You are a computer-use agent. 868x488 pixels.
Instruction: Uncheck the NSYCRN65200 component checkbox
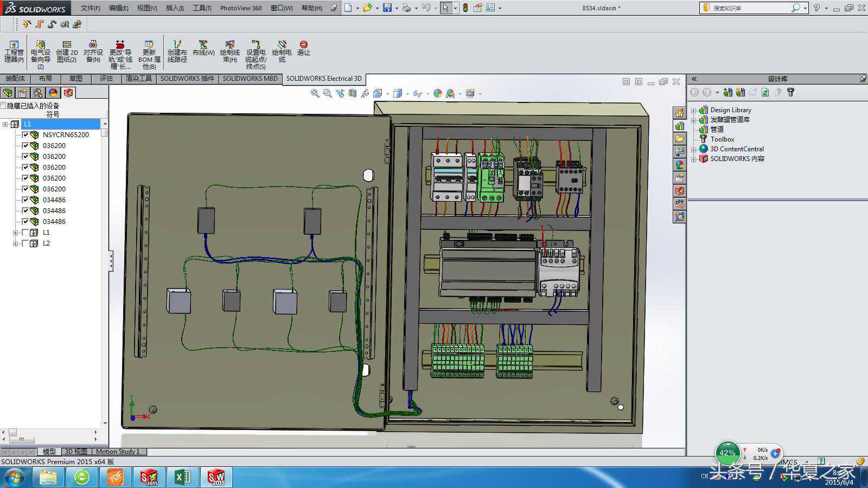[25, 134]
